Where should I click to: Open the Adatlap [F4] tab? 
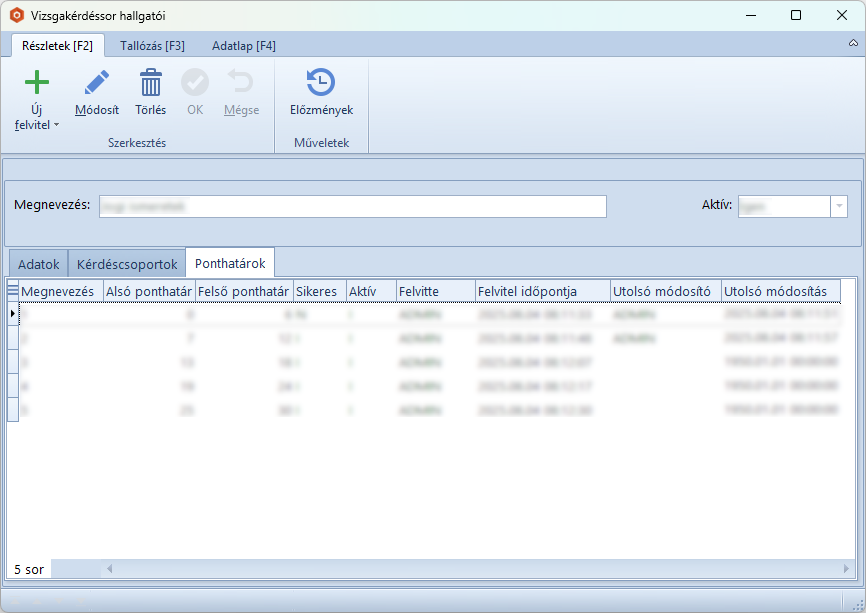244,45
